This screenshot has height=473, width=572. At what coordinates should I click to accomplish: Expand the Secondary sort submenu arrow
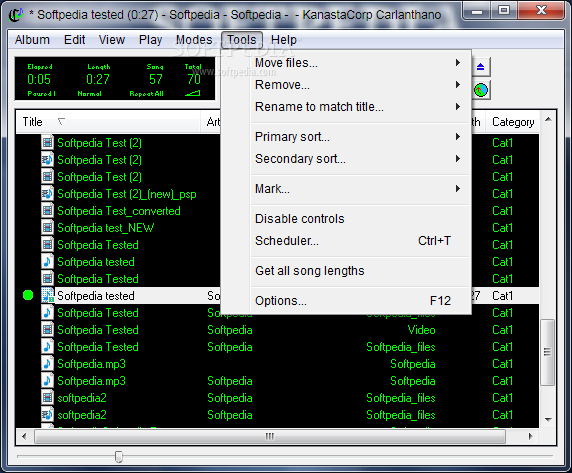pos(458,159)
